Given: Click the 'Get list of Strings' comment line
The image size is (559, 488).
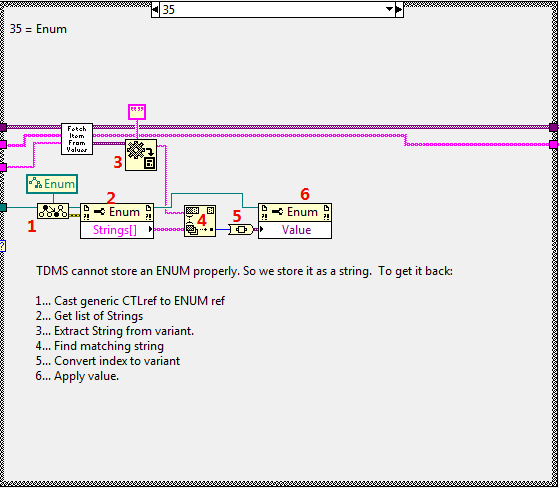Looking at the screenshot, I should [x=89, y=316].
